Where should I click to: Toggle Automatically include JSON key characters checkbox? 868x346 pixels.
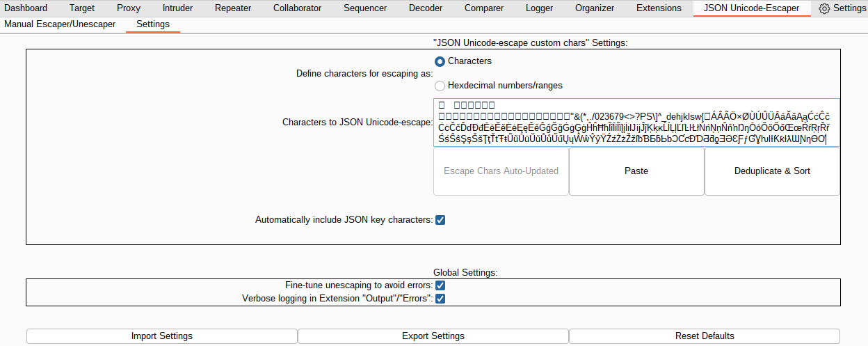click(x=440, y=220)
